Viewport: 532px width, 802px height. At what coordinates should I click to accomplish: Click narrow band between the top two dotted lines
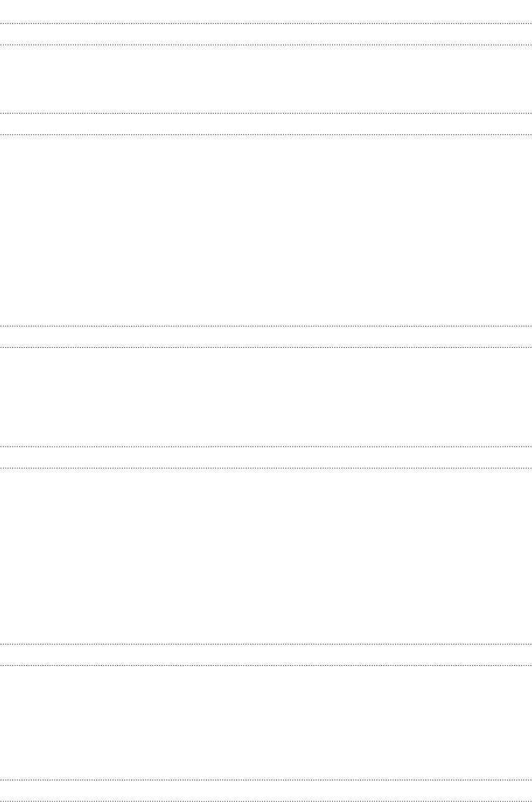(x=266, y=34)
